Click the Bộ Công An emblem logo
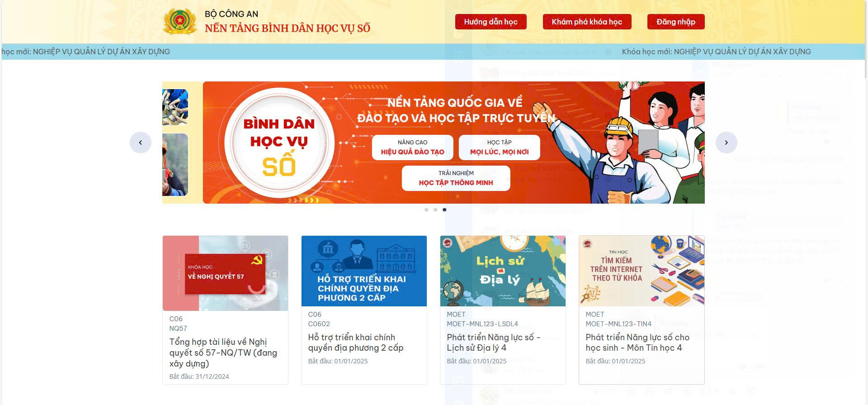 click(x=180, y=21)
